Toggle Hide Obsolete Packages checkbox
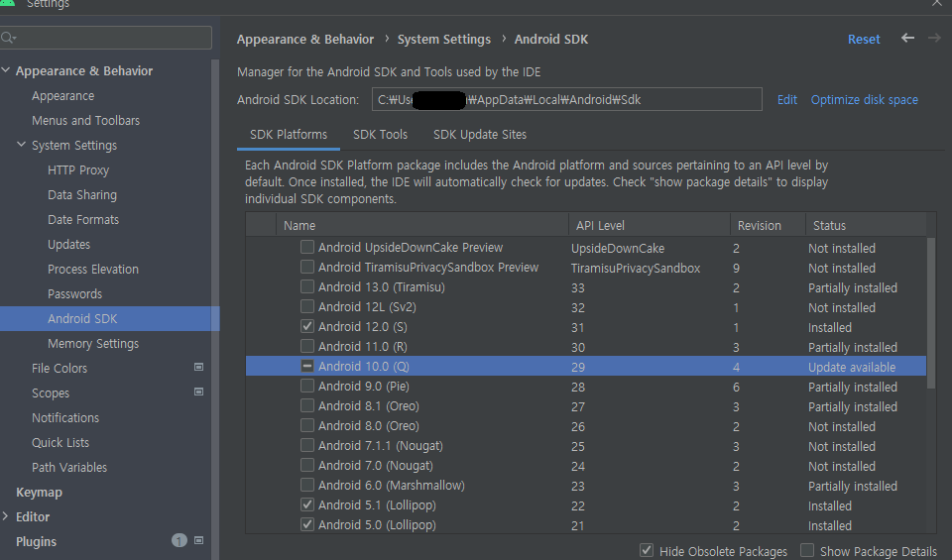 [x=647, y=550]
